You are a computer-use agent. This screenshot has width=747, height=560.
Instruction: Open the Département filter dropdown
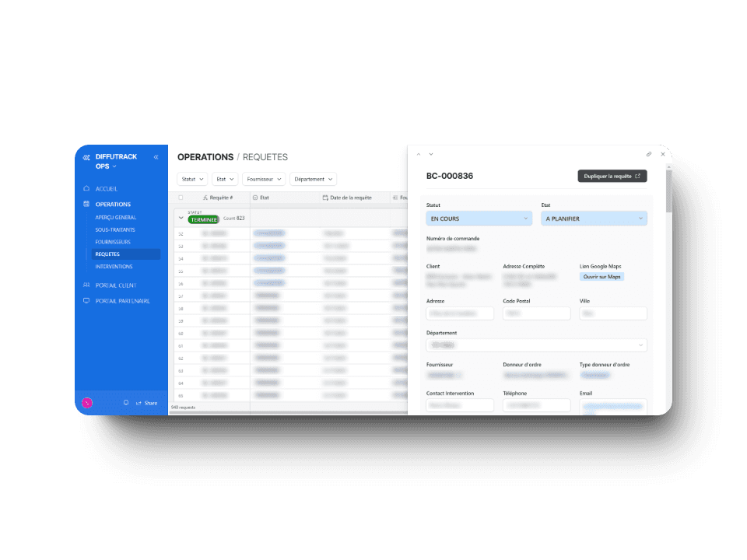(x=313, y=179)
